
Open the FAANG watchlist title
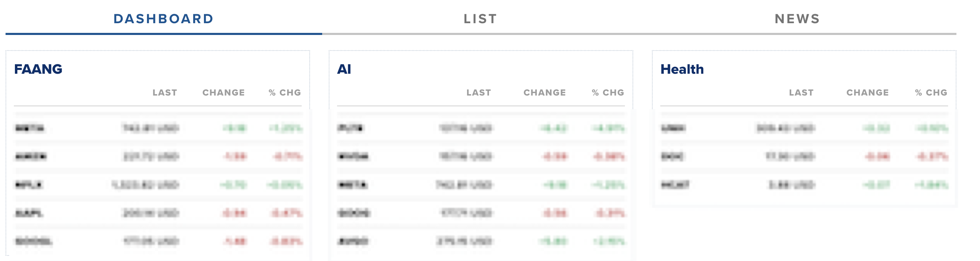tap(38, 69)
